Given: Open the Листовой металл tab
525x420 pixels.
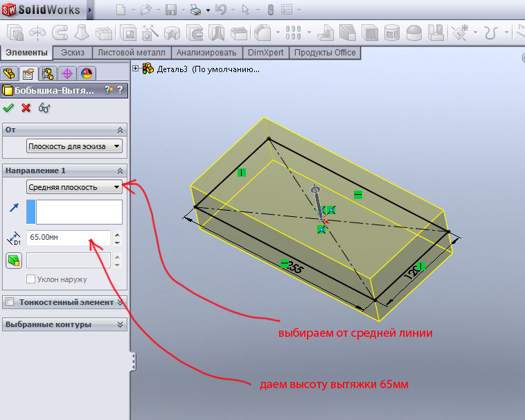Looking at the screenshot, I should pos(132,53).
